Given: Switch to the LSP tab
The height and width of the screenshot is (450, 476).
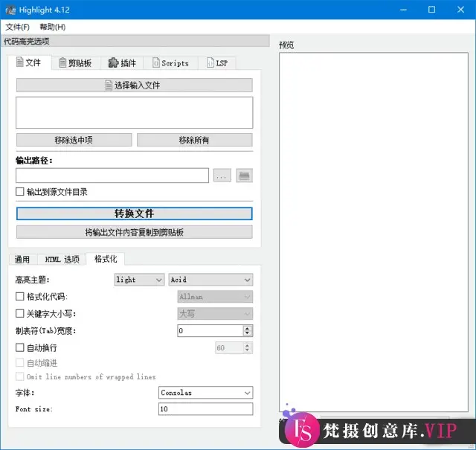Looking at the screenshot, I should pos(217,63).
